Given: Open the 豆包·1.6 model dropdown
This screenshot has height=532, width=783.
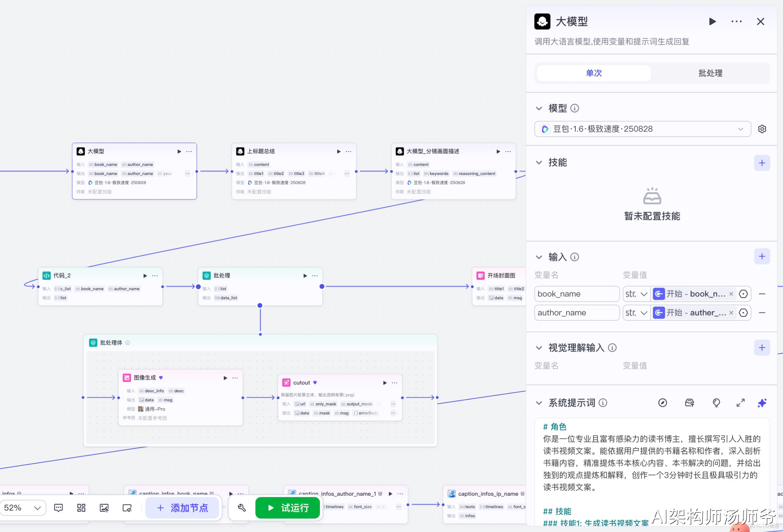Looking at the screenshot, I should [642, 129].
